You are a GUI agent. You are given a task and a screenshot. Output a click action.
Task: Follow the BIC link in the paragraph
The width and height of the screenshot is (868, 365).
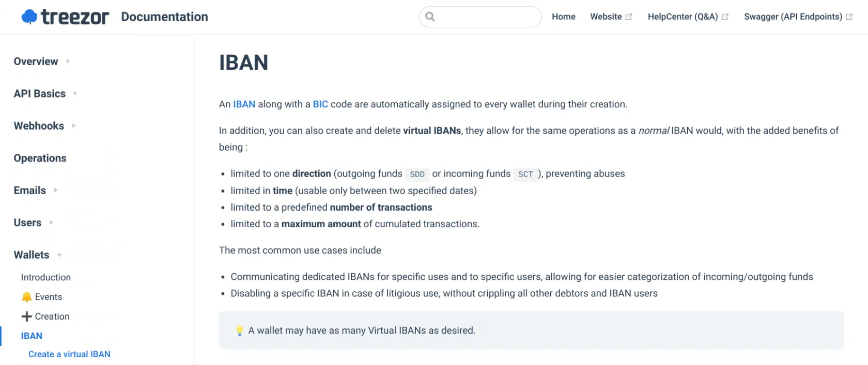click(320, 104)
